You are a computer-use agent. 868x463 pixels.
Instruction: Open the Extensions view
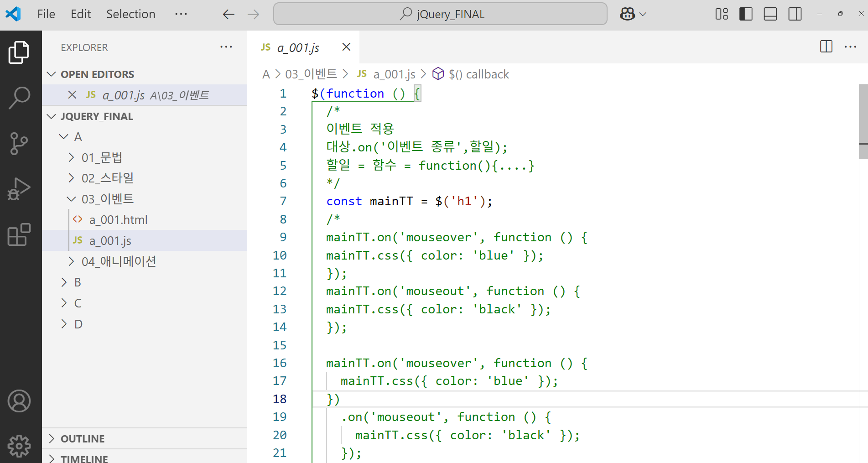[x=19, y=234]
